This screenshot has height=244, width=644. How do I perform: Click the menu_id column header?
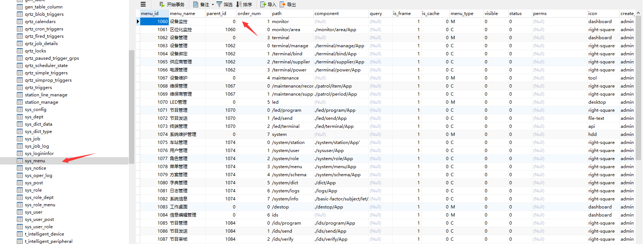pyautogui.click(x=155, y=14)
